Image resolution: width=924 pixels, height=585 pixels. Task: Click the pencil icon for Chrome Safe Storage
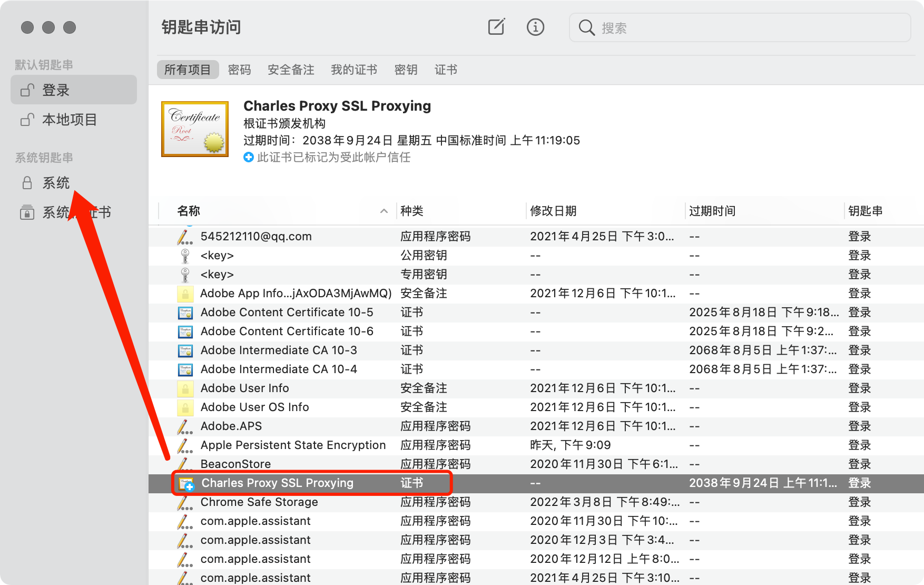[x=185, y=502]
